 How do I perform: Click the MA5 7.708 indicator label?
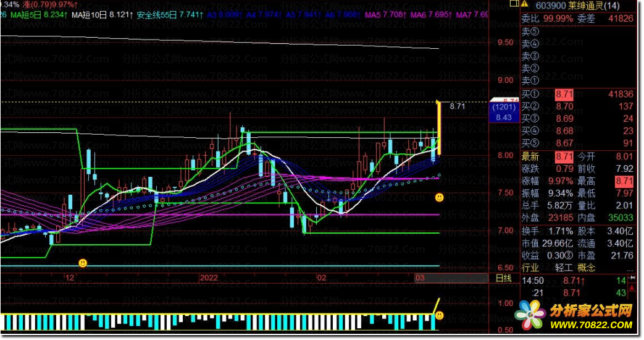pos(386,15)
